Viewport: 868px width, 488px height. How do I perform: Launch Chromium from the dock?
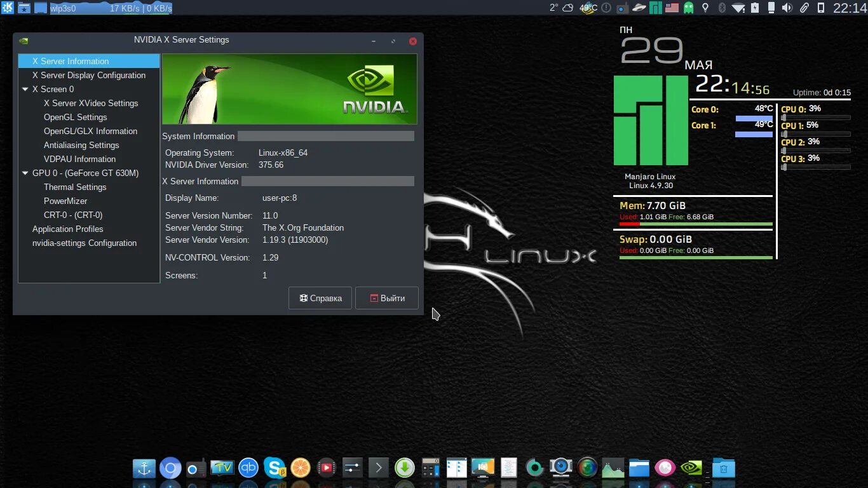(x=170, y=469)
